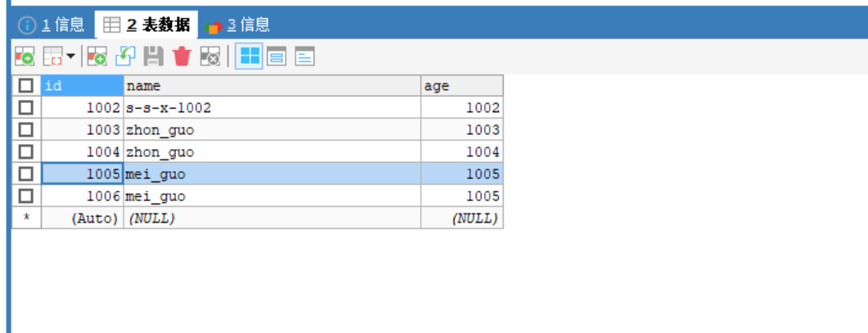Click the red trash delete icon

point(182,56)
